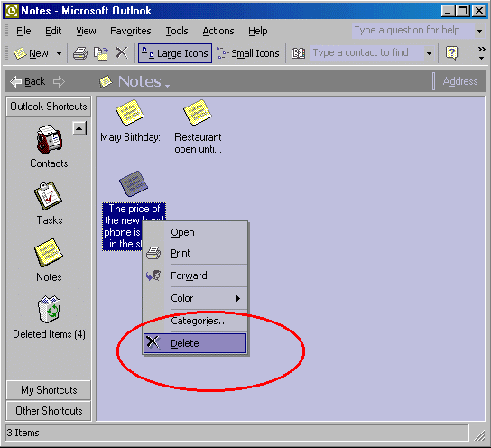Open the My Shortcuts group

(x=49, y=390)
